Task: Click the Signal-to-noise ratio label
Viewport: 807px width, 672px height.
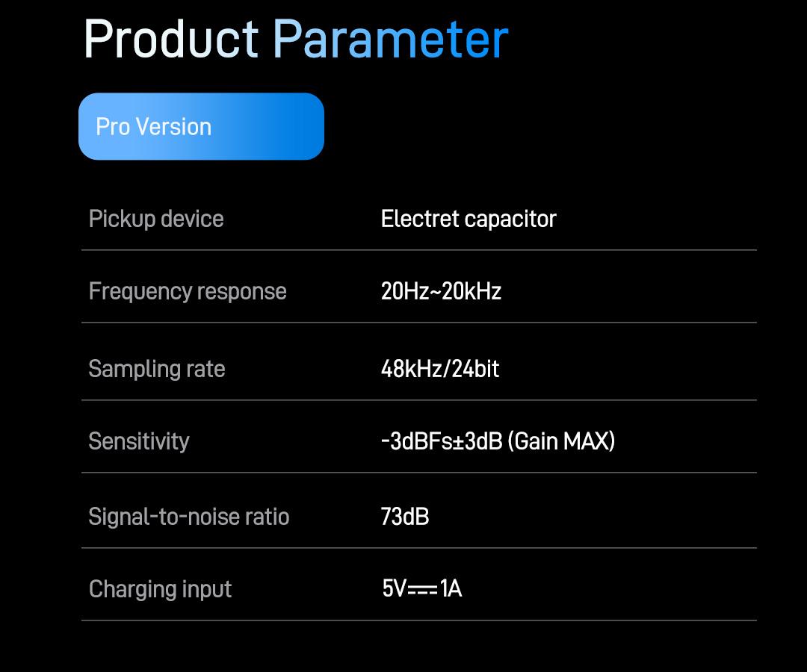Action: coord(189,517)
